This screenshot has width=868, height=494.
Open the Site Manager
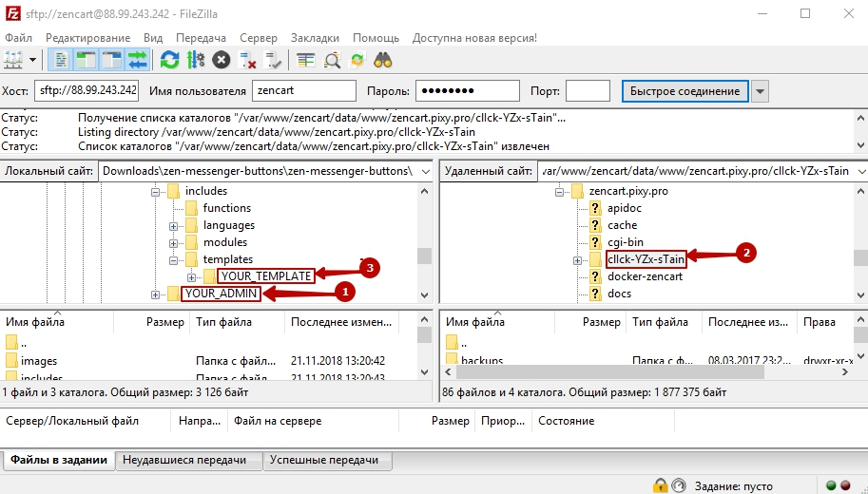[x=13, y=60]
